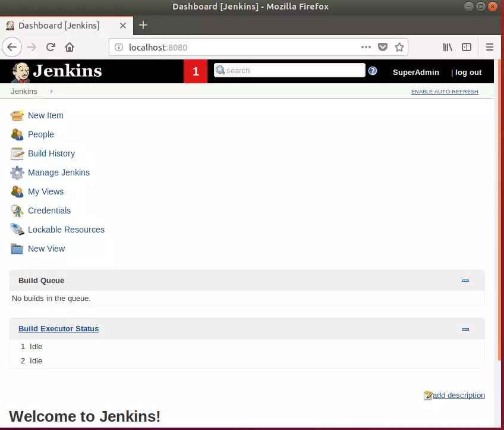Open the Firefox Library icon
The width and height of the screenshot is (504, 430).
[x=448, y=47]
